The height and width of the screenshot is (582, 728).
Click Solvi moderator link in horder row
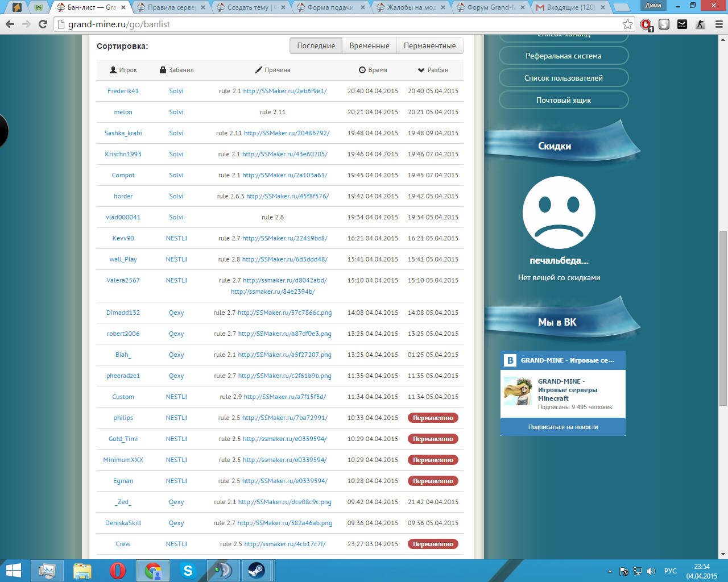point(176,196)
